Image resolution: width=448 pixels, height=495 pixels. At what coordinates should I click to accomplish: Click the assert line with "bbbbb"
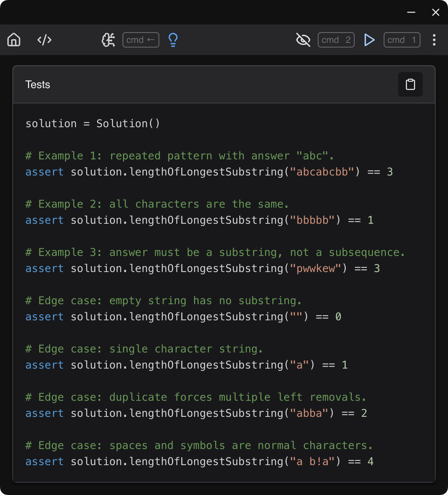click(x=199, y=220)
